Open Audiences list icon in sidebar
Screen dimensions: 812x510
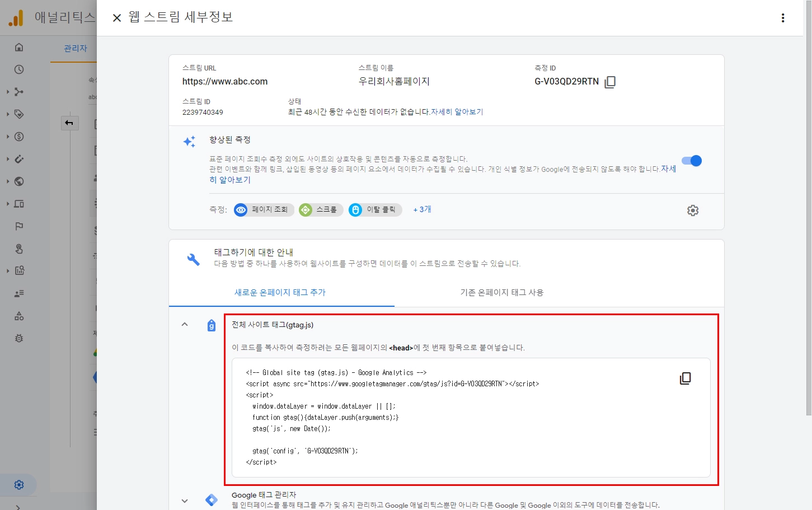point(19,293)
